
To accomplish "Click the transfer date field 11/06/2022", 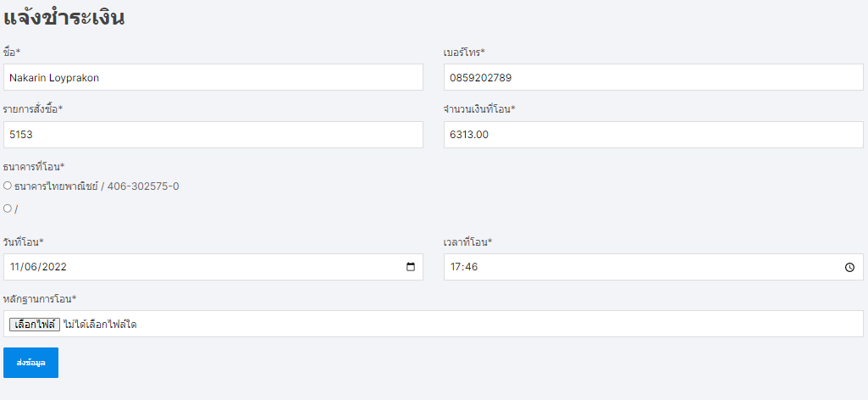I will [213, 267].
